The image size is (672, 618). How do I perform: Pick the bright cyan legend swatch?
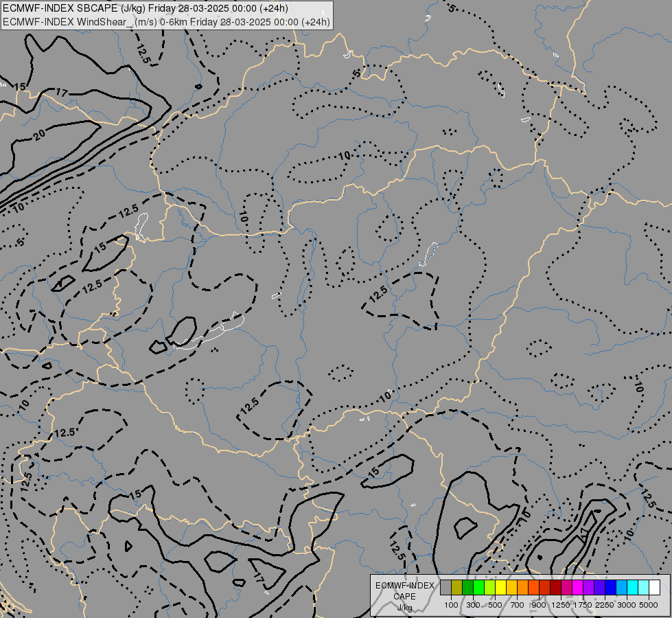click(633, 588)
